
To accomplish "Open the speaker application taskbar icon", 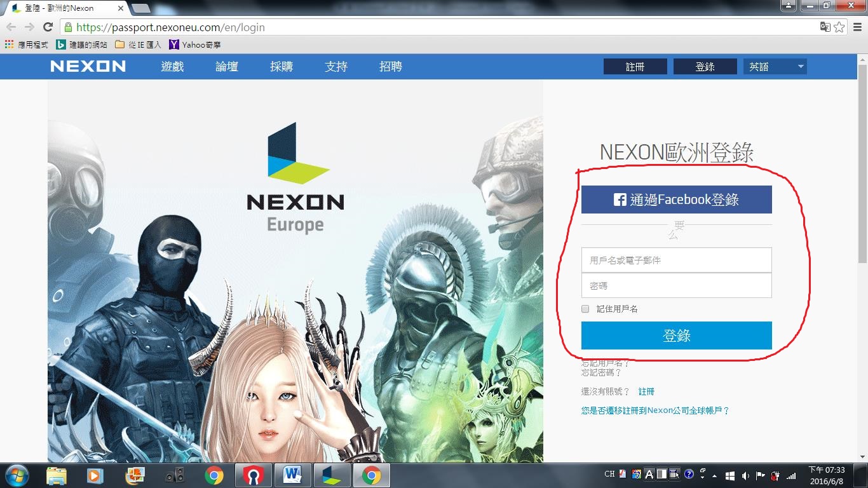I will [x=175, y=475].
